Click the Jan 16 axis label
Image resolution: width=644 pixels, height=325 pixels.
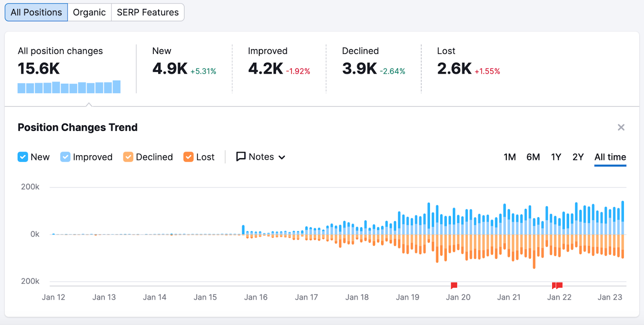tap(256, 297)
